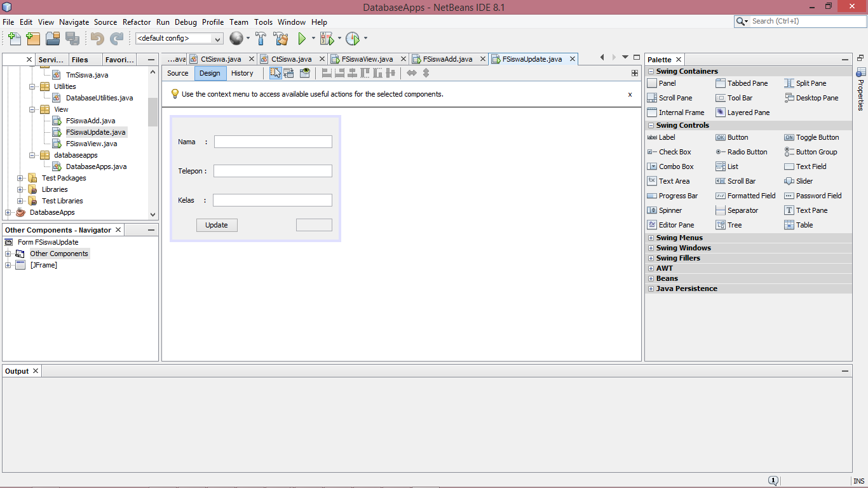Collapse the Swing Controls palette section

tap(651, 125)
